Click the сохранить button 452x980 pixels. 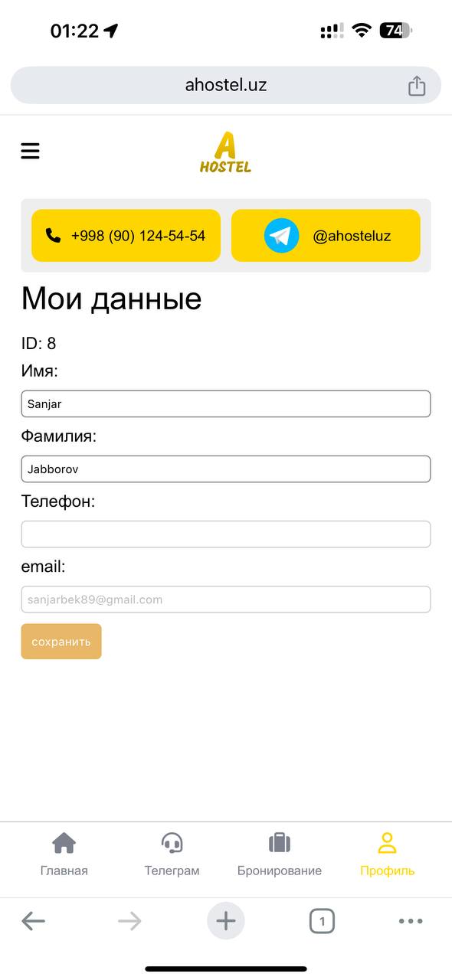(61, 642)
